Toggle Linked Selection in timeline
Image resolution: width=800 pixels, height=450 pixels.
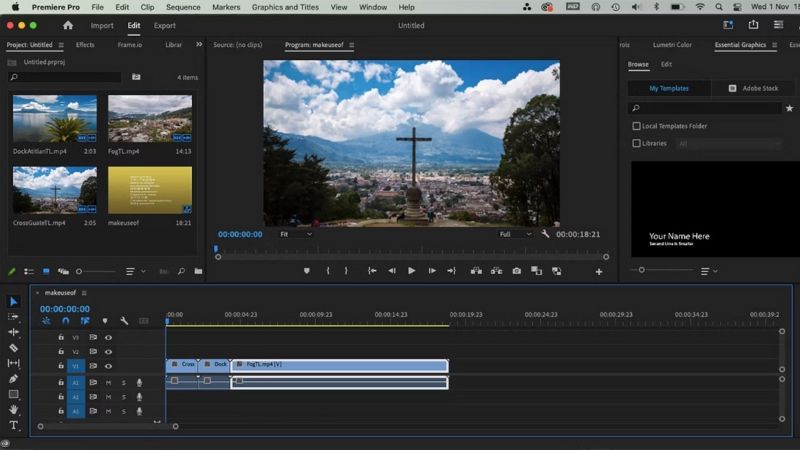tap(85, 321)
